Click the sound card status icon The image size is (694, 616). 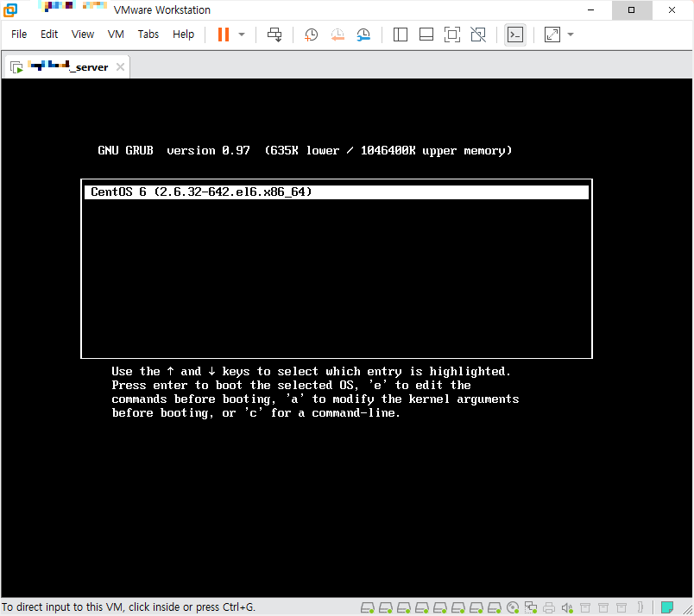(567, 607)
